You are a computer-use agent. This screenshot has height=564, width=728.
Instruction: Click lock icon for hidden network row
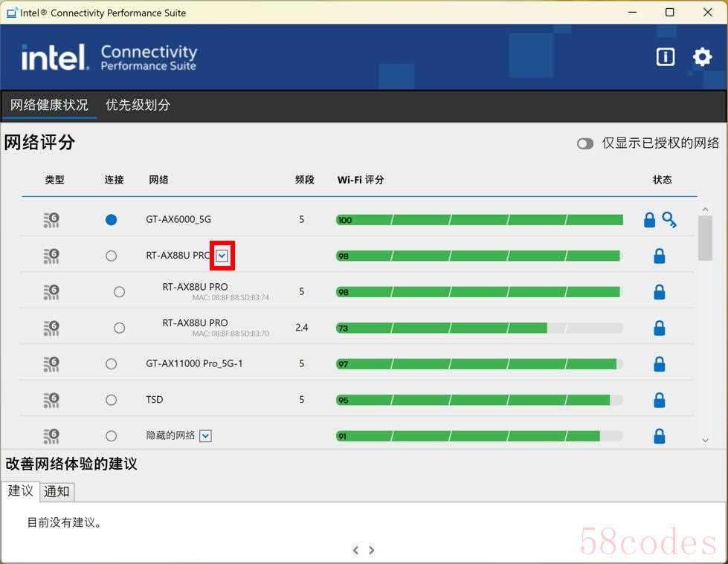click(660, 436)
